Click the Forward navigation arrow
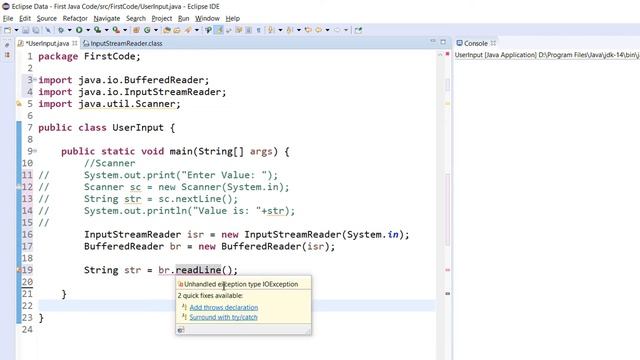 point(337,30)
